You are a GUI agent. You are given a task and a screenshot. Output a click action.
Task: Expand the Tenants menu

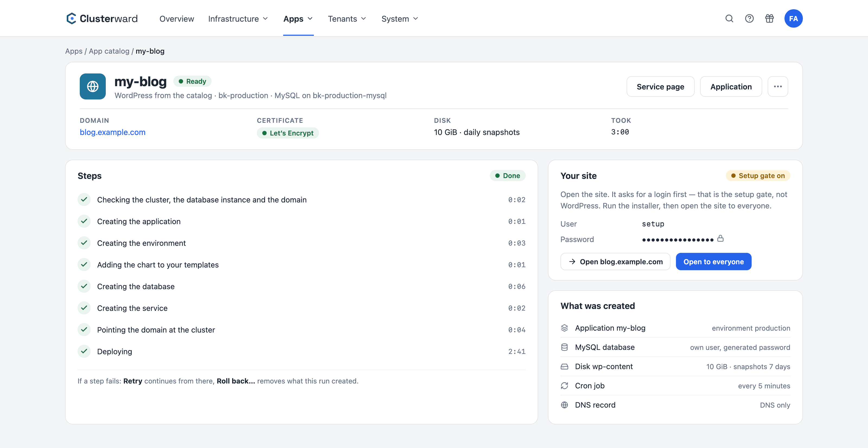347,19
